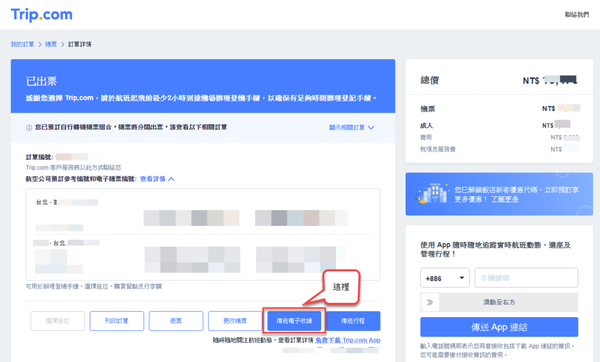Open +886 country code dropdown

(x=445, y=278)
